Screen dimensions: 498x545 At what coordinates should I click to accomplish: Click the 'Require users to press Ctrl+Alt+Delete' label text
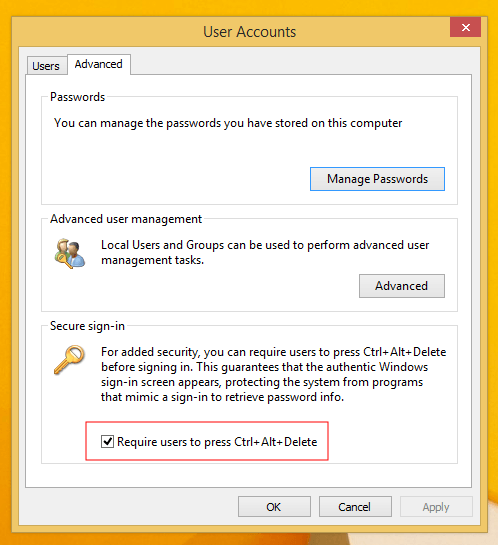tap(217, 442)
